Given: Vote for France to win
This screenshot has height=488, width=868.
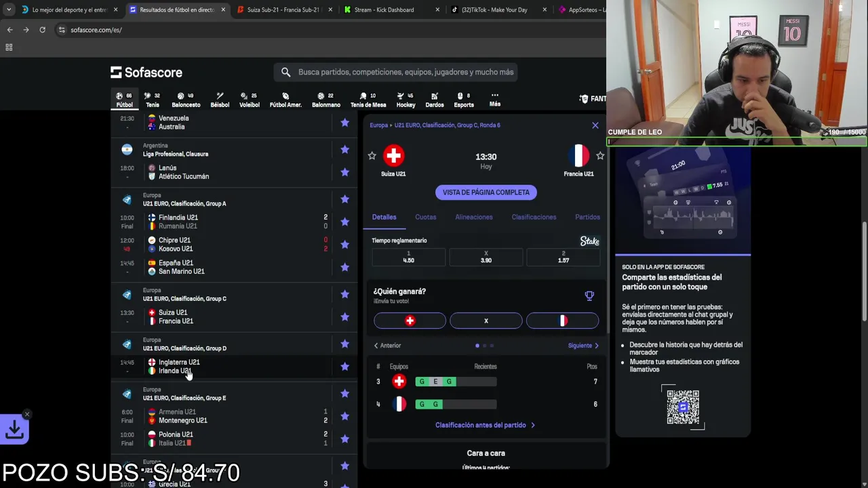Looking at the screenshot, I should click(x=563, y=321).
